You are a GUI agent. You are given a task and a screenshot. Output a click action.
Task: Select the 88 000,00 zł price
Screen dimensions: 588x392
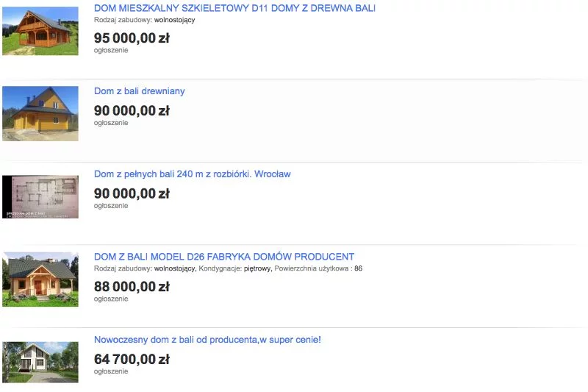pyautogui.click(x=132, y=287)
